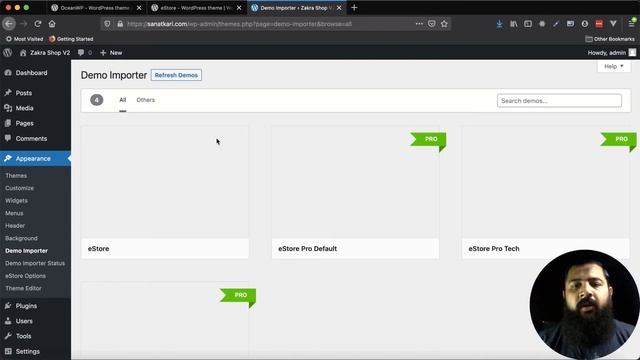Open the Library icon in the toolbar
Image resolution: width=640 pixels, height=360 pixels.
click(513, 24)
